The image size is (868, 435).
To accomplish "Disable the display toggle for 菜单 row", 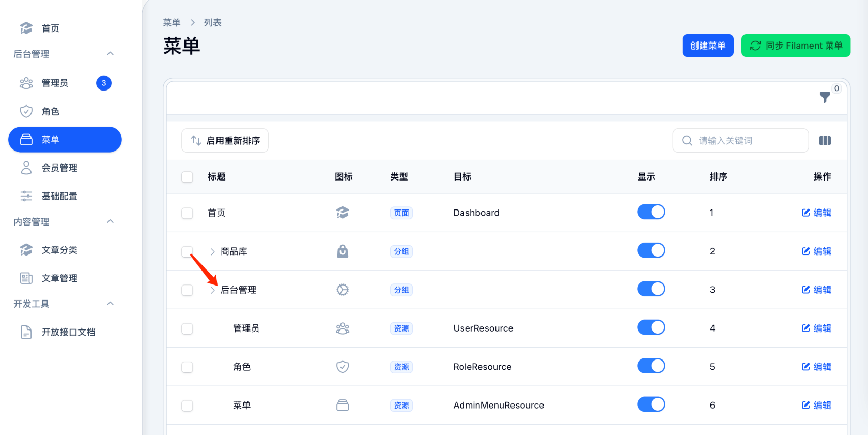I will (x=651, y=404).
